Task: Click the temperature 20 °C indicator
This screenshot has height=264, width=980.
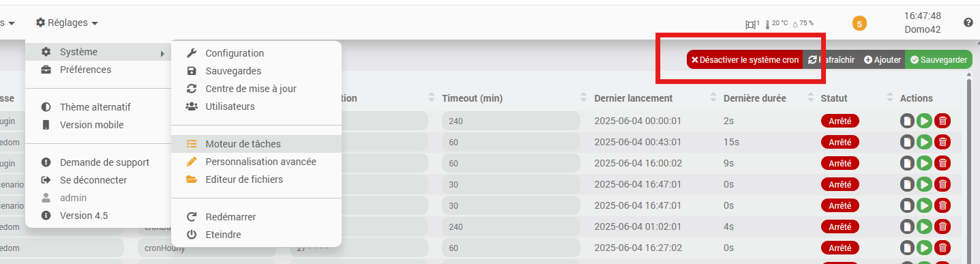Action: [776, 24]
